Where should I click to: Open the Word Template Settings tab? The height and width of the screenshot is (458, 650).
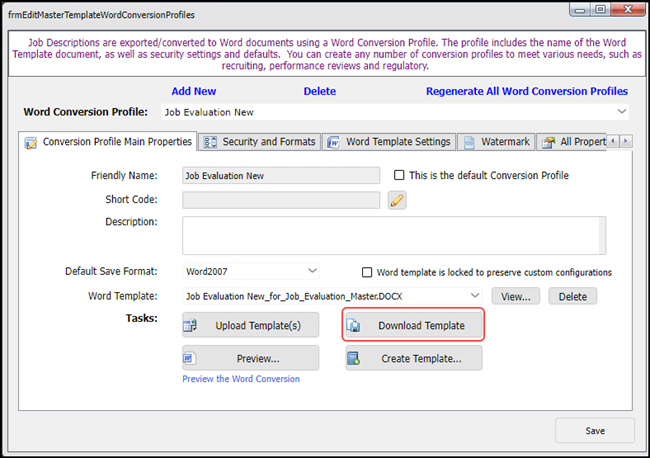click(389, 142)
